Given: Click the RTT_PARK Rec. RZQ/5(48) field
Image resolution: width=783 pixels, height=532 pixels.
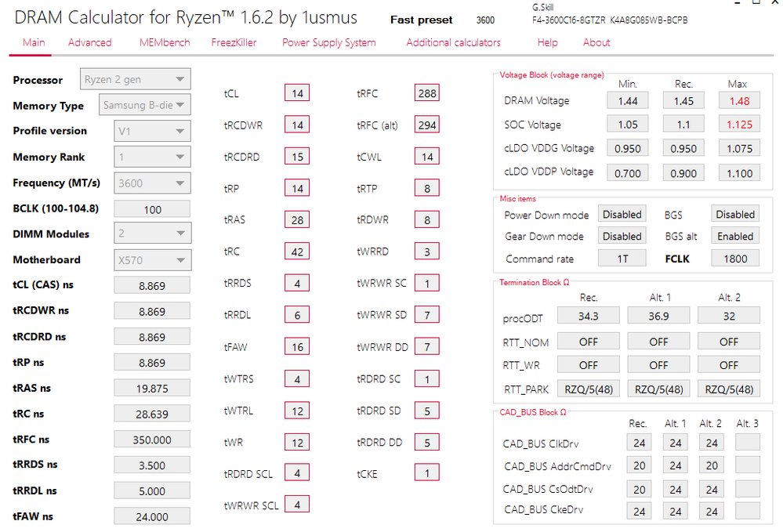Looking at the screenshot, I should [589, 389].
